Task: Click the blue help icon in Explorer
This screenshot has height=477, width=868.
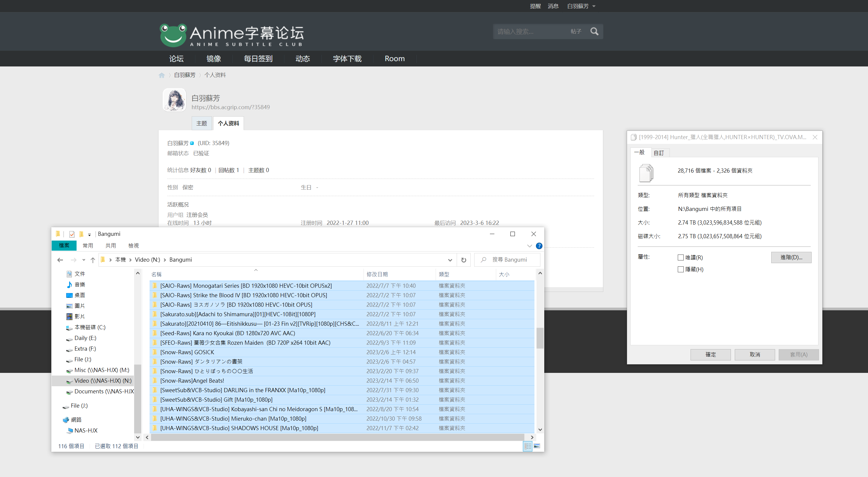Action: pyautogui.click(x=539, y=246)
